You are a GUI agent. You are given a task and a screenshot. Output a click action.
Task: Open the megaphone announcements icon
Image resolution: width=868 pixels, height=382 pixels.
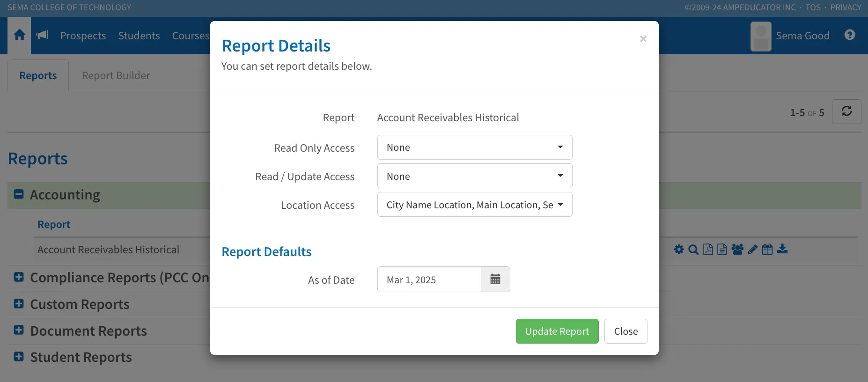pyautogui.click(x=42, y=35)
